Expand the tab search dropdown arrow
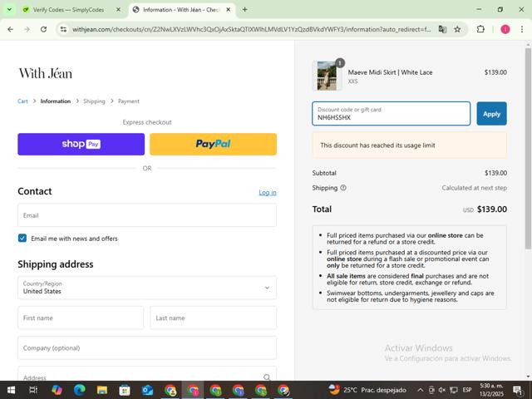This screenshot has height=399, width=532. pos(9,9)
